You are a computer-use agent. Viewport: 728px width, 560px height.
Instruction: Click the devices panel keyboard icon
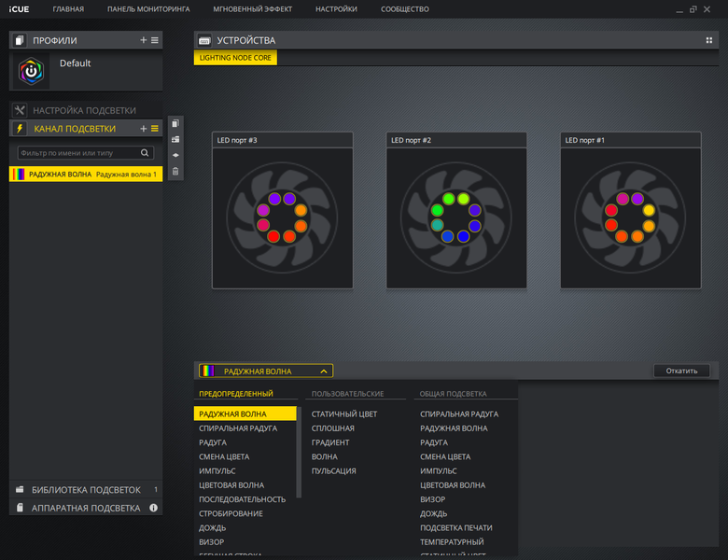click(x=204, y=40)
